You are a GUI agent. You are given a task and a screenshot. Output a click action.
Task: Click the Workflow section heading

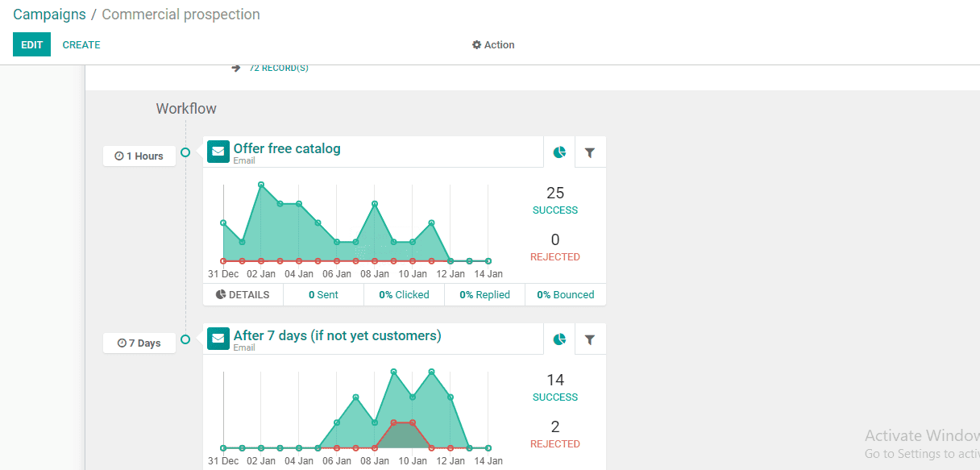186,108
